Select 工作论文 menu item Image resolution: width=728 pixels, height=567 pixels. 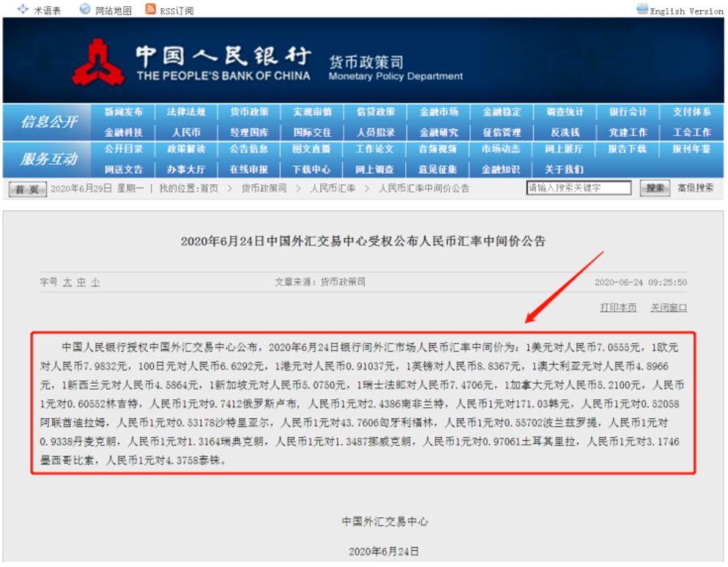tap(374, 149)
